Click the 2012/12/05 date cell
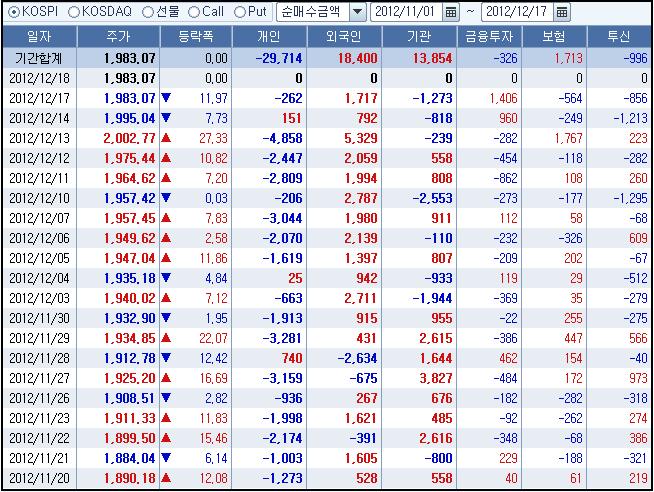 (x=40, y=259)
